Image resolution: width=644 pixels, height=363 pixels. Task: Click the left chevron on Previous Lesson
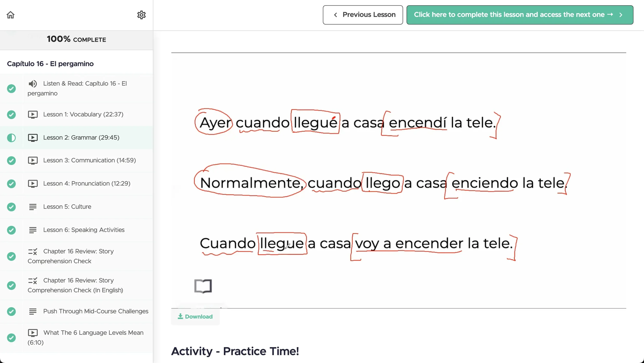[336, 15]
